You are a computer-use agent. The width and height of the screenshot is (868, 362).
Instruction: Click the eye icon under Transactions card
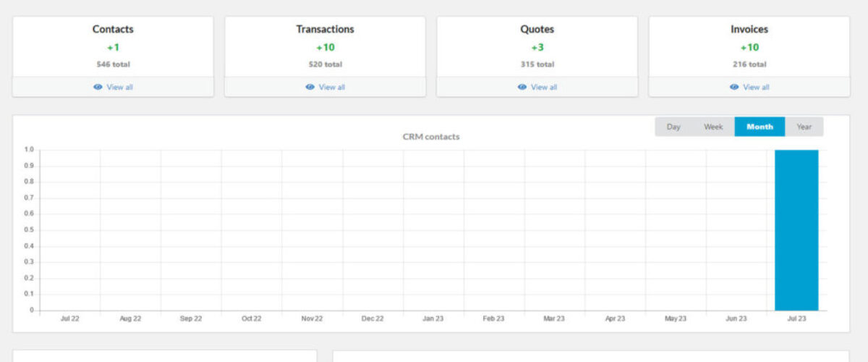310,87
